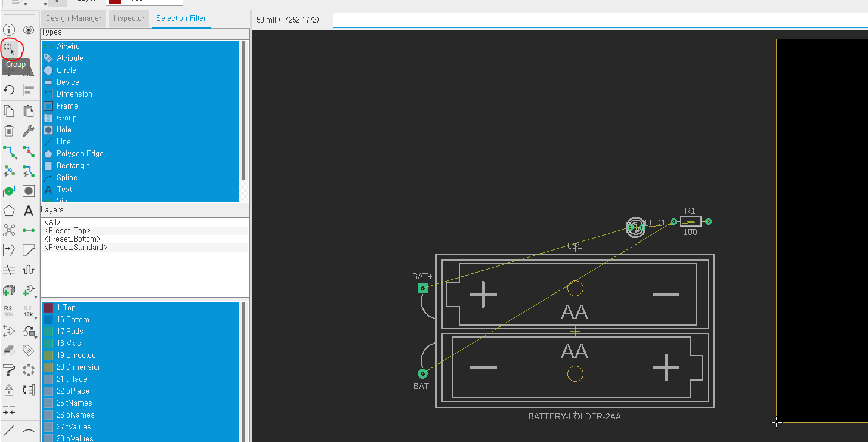The image size is (868, 442).
Task: Click the BAT- round pad on board
Action: coord(422,373)
